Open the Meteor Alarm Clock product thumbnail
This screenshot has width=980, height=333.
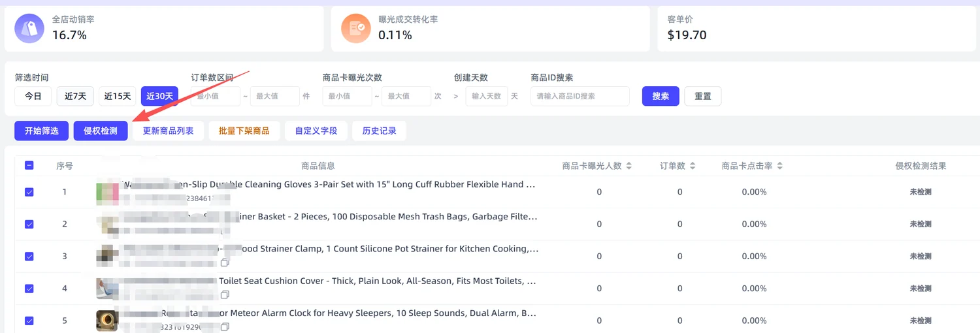click(x=107, y=321)
